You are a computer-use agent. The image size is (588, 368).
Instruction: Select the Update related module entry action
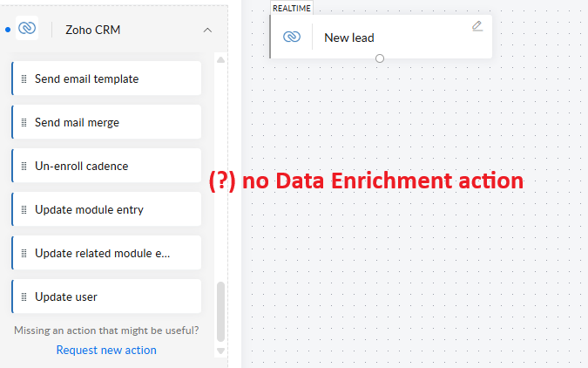coord(103,253)
